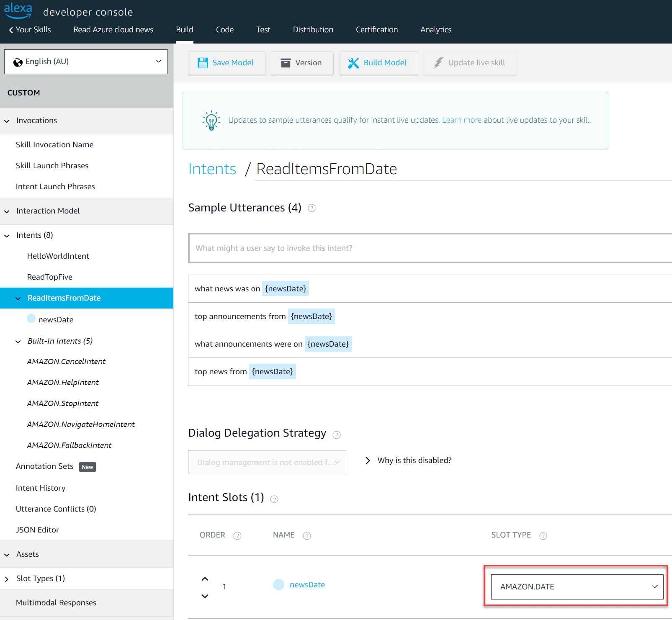This screenshot has width=672, height=620.
Task: Click the Learn more link
Action: [461, 120]
